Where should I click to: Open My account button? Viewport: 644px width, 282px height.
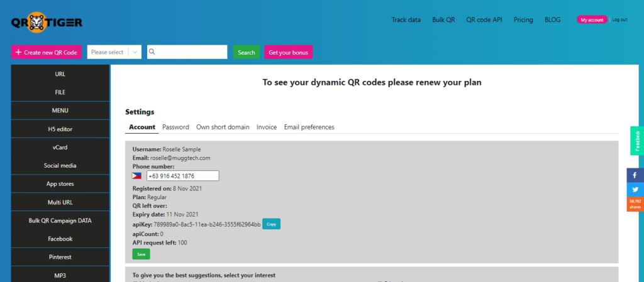click(x=592, y=19)
